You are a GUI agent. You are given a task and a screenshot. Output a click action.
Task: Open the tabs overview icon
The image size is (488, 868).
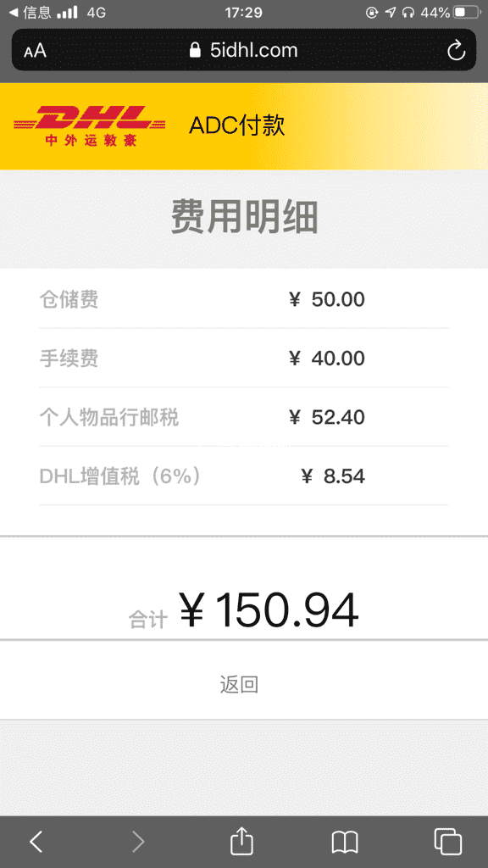point(447,842)
